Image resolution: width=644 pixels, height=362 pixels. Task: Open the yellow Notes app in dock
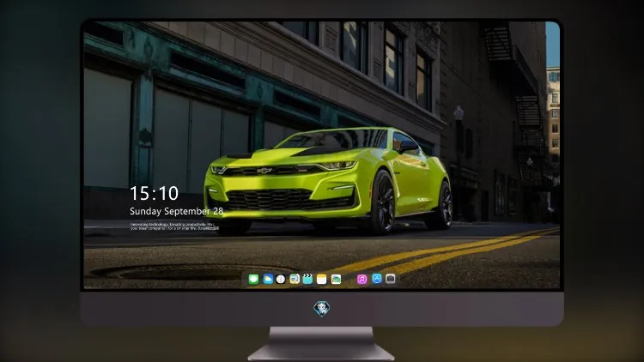322,280
